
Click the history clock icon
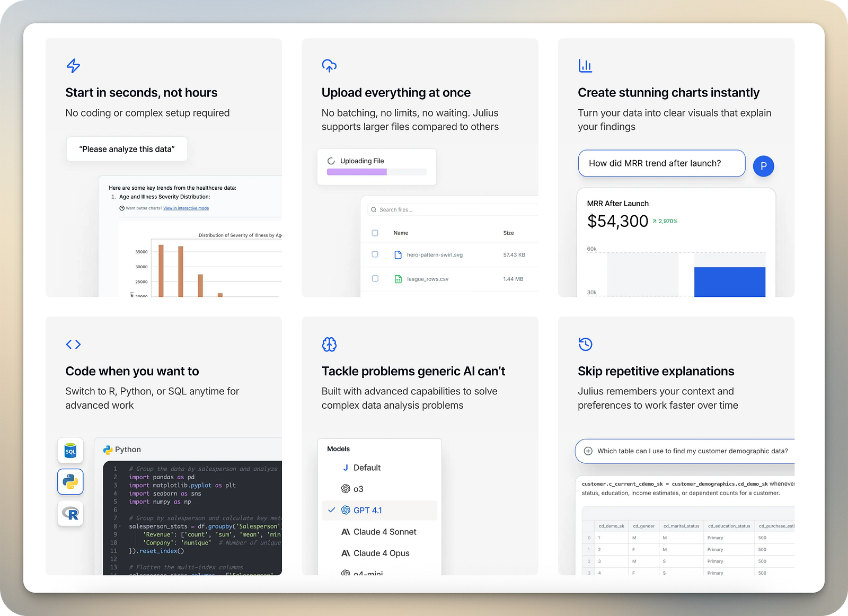pos(585,344)
